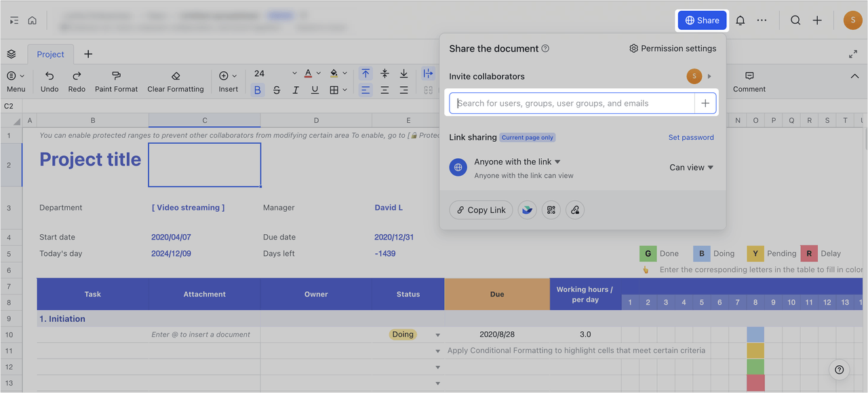The image size is (868, 393).
Task: Open the 'Can view' permission dropdown
Action: (x=690, y=167)
